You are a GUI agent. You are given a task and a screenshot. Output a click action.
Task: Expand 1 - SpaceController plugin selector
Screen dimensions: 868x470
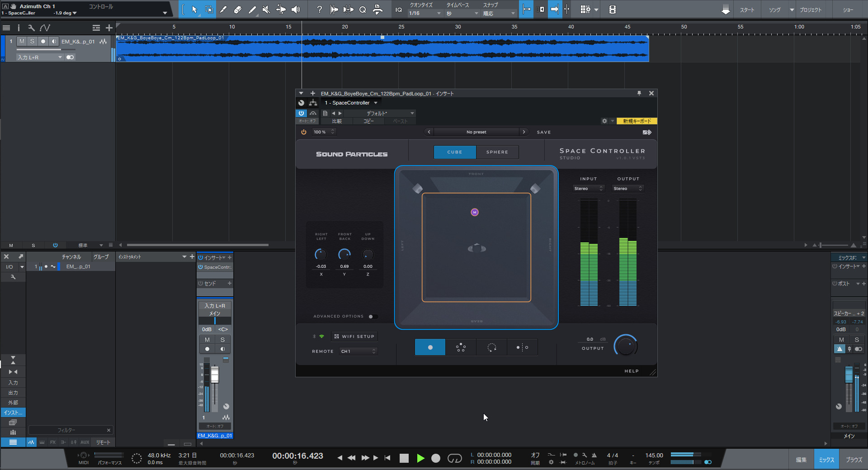(x=351, y=103)
